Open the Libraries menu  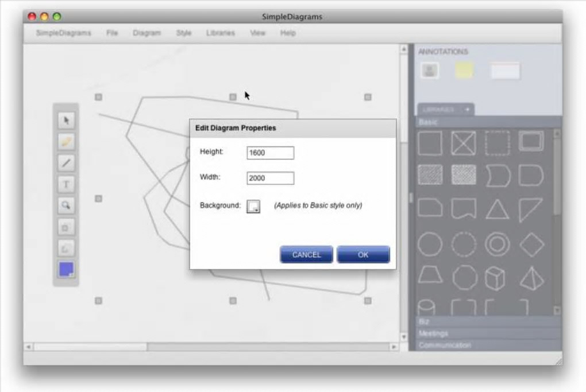[221, 33]
